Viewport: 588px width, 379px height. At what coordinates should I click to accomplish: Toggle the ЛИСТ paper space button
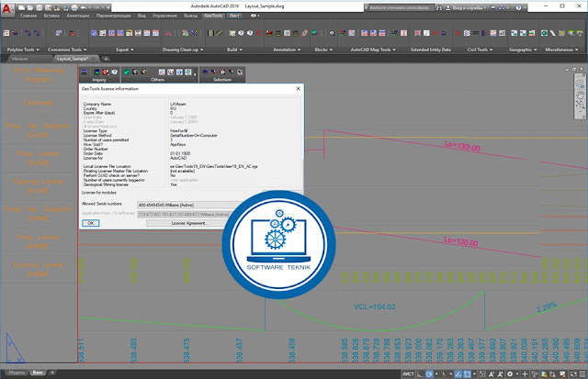408,373
